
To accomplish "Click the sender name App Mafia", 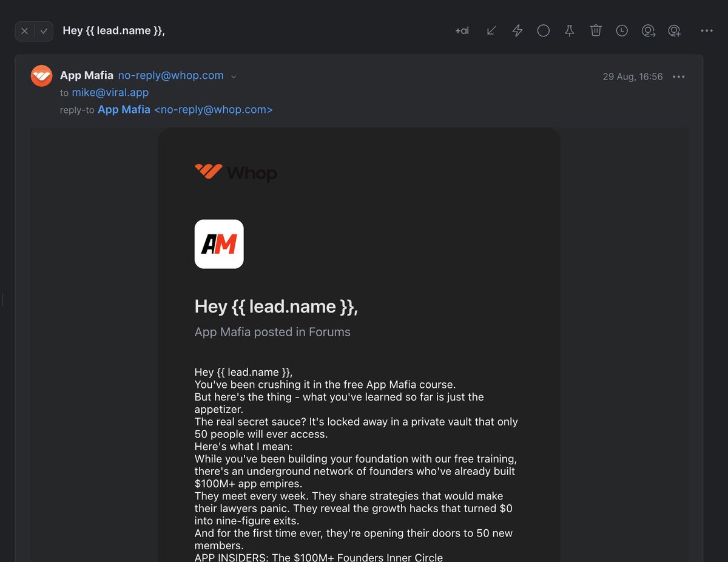I will coord(87,76).
